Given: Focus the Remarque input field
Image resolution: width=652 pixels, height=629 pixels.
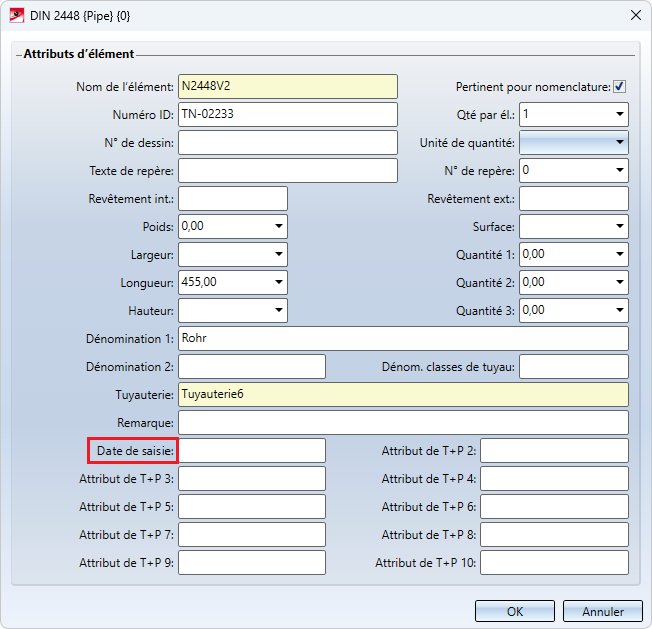Looking at the screenshot, I should [403, 423].
